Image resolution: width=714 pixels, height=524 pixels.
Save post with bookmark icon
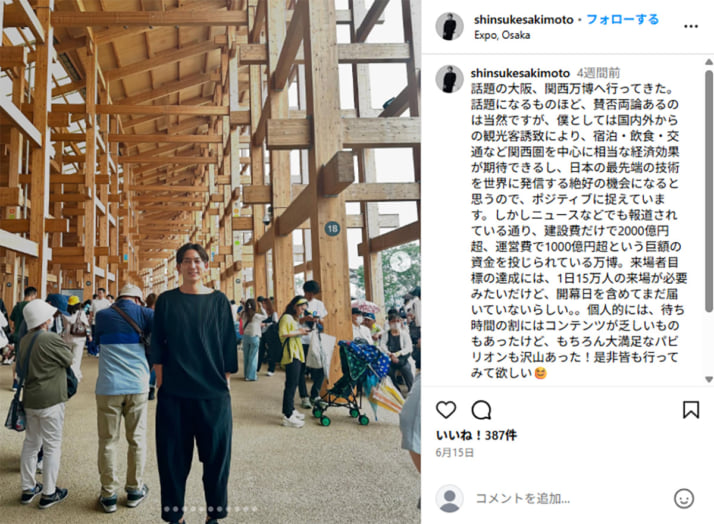691,410
